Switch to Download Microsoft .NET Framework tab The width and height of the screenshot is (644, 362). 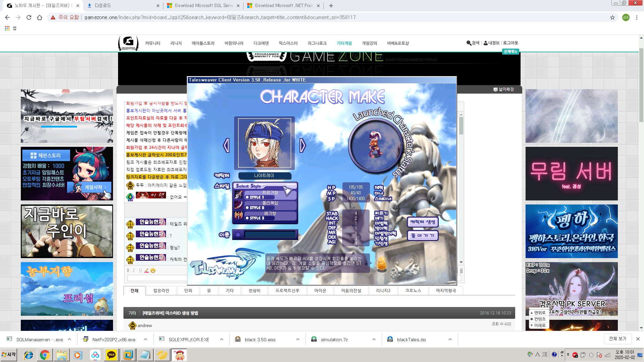click(283, 6)
